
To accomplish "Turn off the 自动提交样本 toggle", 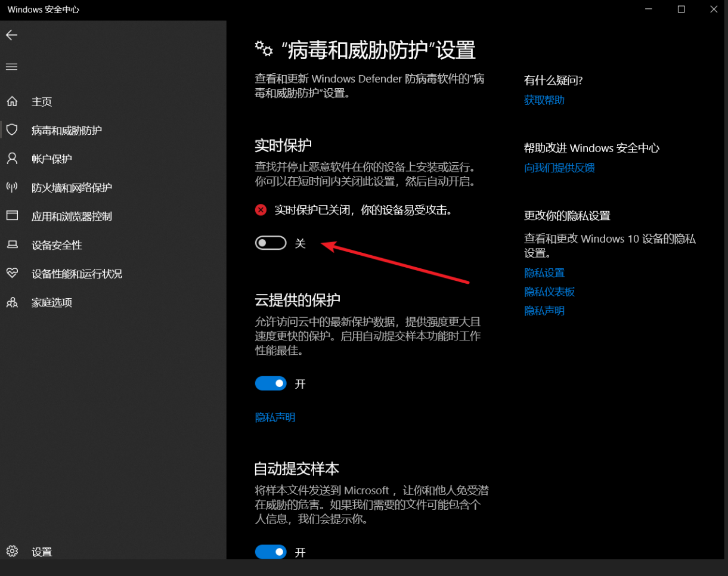I will pyautogui.click(x=271, y=552).
